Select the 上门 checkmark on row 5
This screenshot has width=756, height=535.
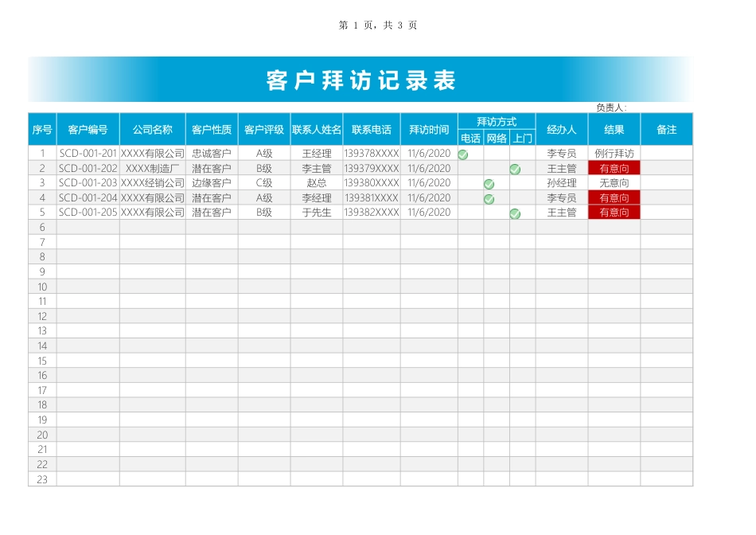click(x=516, y=213)
